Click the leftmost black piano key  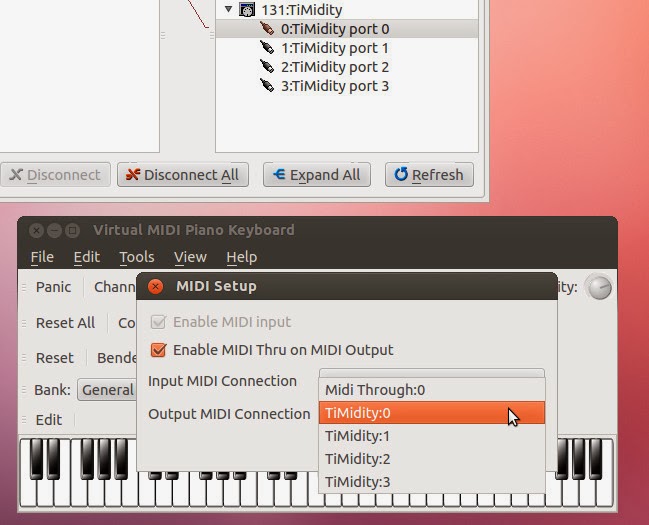36,459
